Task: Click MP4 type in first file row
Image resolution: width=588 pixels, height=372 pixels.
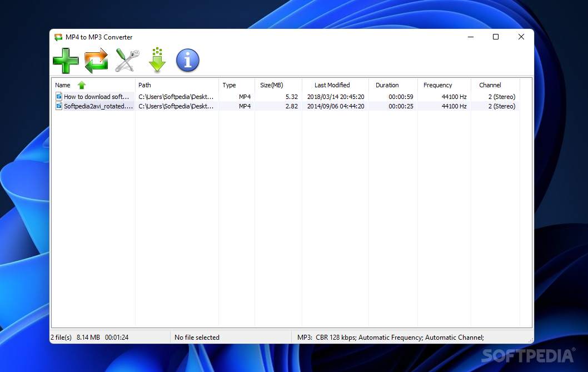Action: [x=245, y=97]
